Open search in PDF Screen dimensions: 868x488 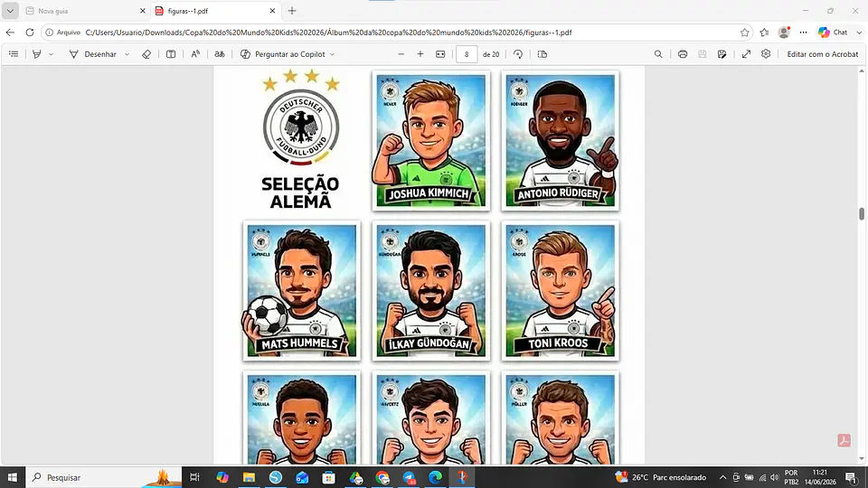(658, 54)
